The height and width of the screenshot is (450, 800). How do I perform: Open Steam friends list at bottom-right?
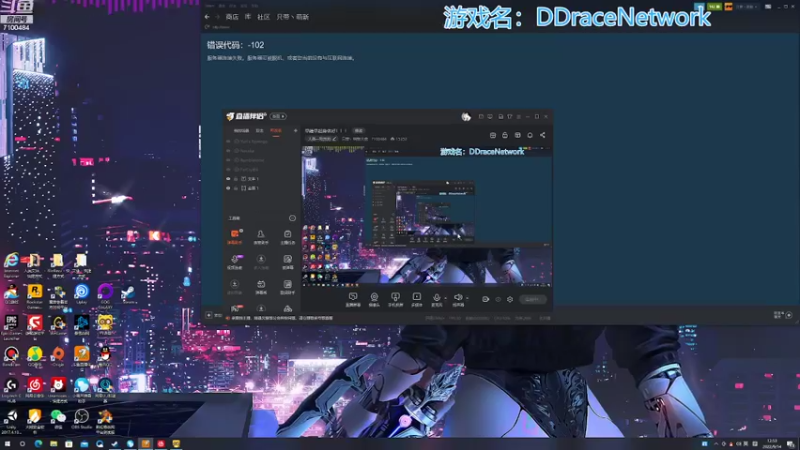783,315
